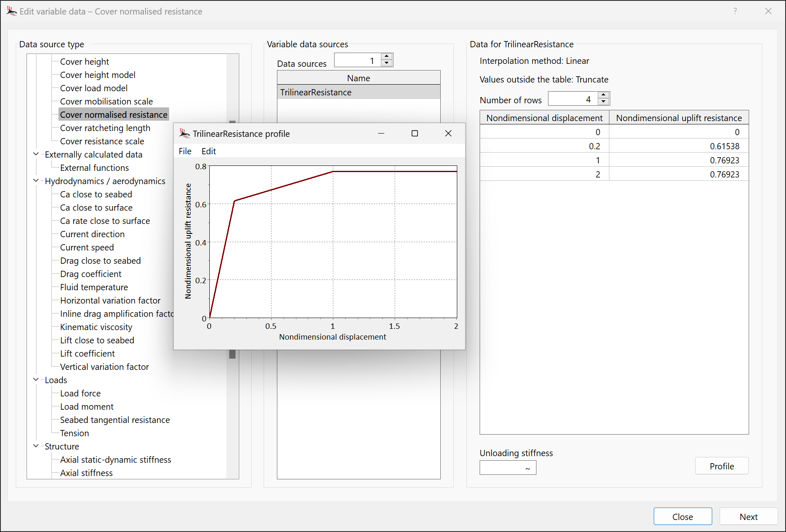Collapse the Structure tree node
The width and height of the screenshot is (786, 532).
point(36,446)
